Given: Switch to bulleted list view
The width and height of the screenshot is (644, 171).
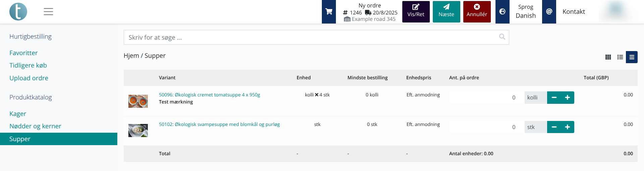Looking at the screenshot, I should [620, 57].
